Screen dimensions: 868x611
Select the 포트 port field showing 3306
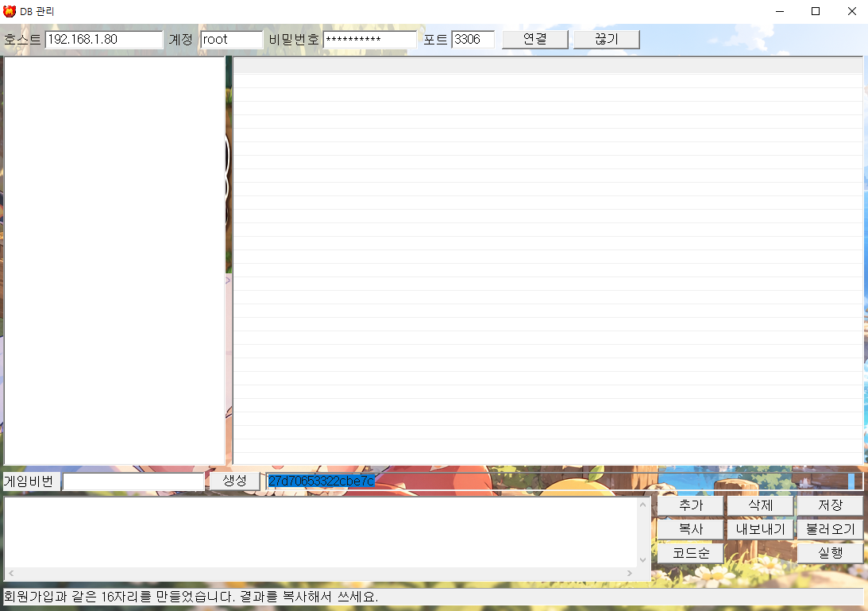473,40
